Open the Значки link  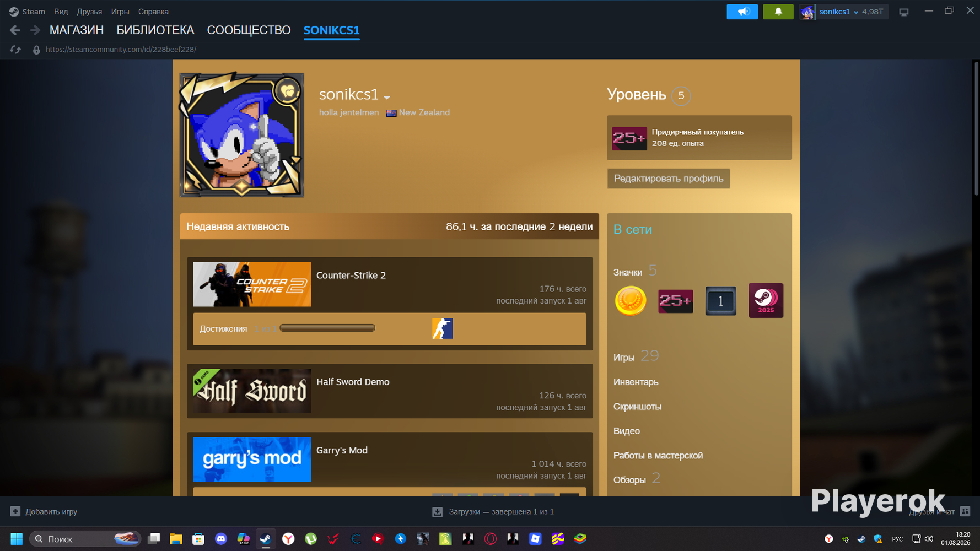click(628, 272)
